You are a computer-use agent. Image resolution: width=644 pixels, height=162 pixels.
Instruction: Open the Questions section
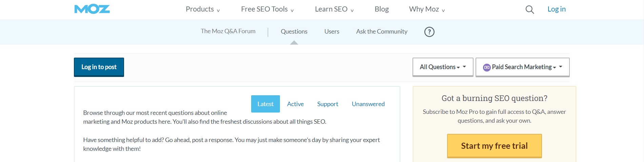click(x=294, y=32)
